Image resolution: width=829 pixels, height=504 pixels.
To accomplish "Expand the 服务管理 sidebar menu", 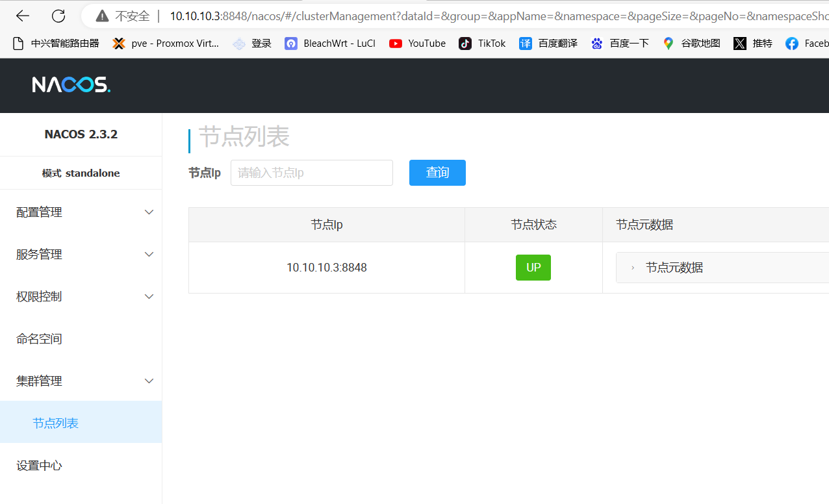I will pyautogui.click(x=81, y=255).
